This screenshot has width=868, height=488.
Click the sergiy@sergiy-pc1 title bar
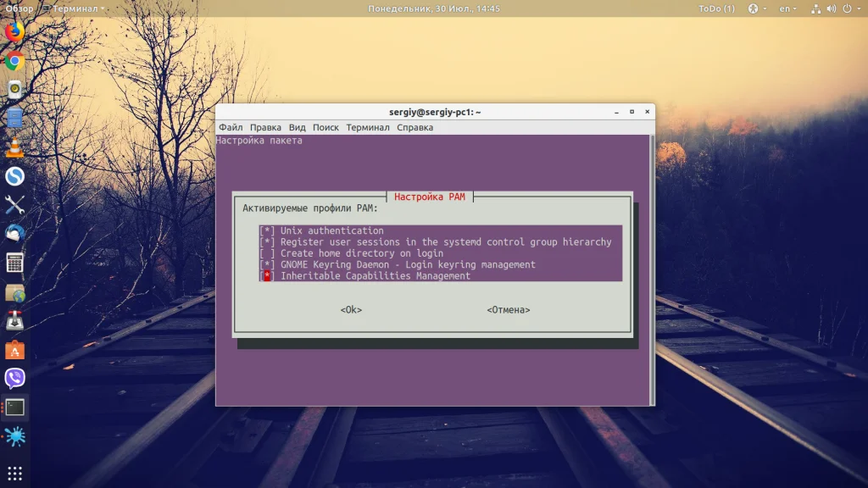[435, 112]
